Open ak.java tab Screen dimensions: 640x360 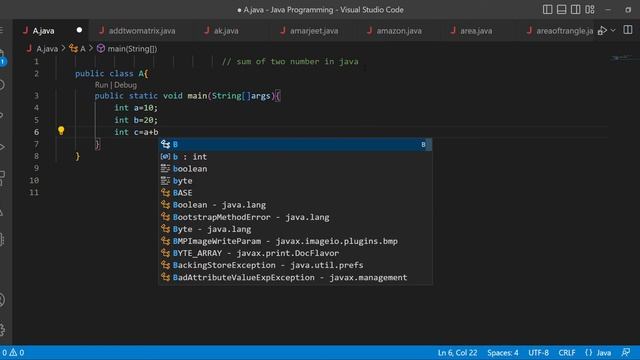(226, 31)
